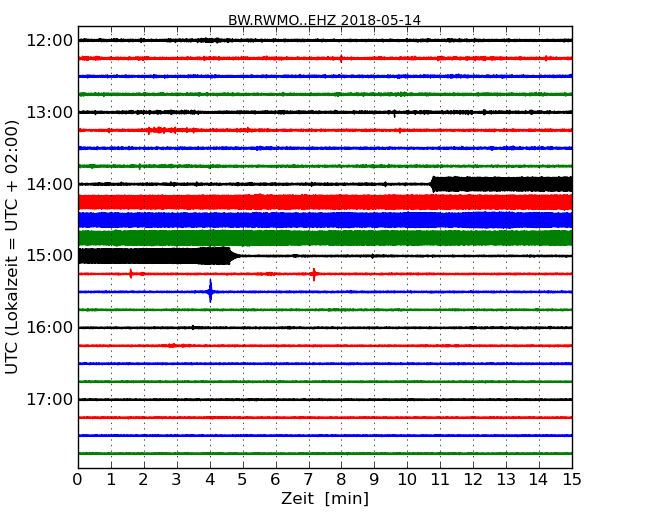Screen dimensions: 650x520
Task: Click x-axis tick label 7
Action: click(x=308, y=480)
